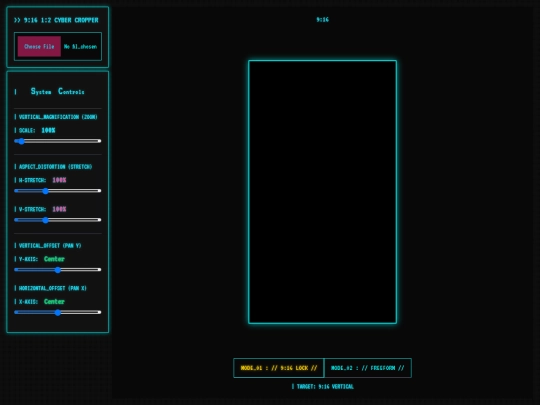
Task: Click the Y-AXIS 'Center' value
Action: [54, 259]
